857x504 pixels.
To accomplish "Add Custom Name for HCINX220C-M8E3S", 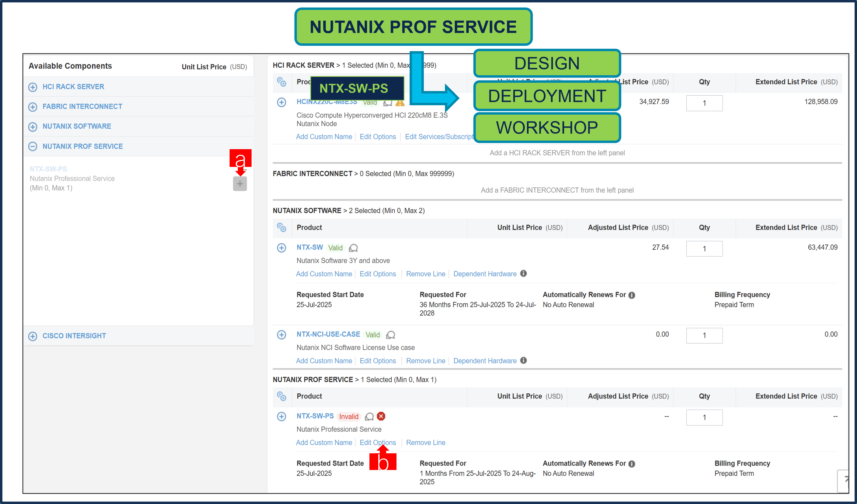I will point(324,136).
